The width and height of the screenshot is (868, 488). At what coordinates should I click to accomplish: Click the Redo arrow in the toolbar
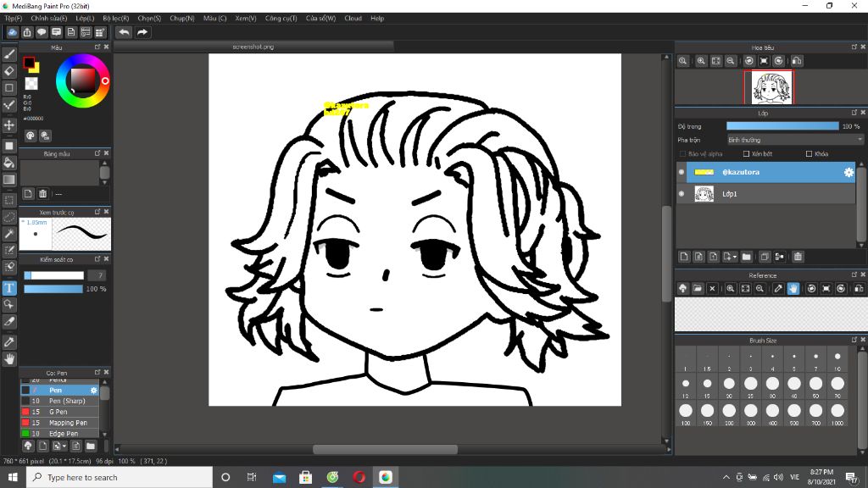(x=142, y=32)
